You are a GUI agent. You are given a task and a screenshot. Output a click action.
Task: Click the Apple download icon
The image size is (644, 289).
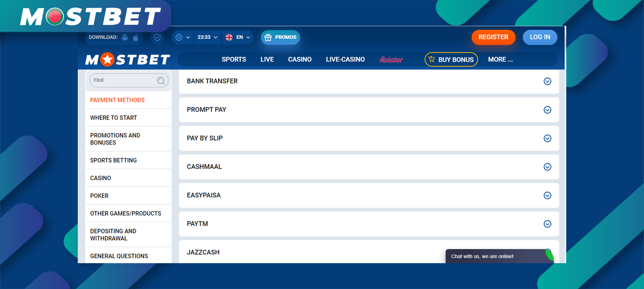(135, 37)
